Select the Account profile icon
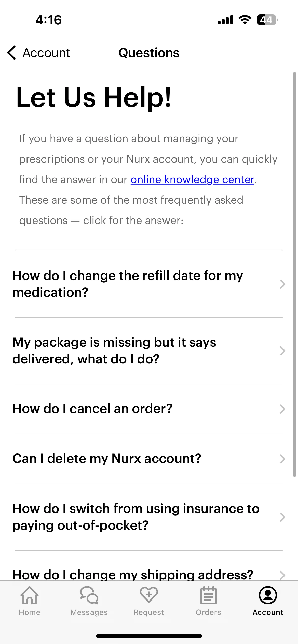298x644 pixels. coord(268,595)
